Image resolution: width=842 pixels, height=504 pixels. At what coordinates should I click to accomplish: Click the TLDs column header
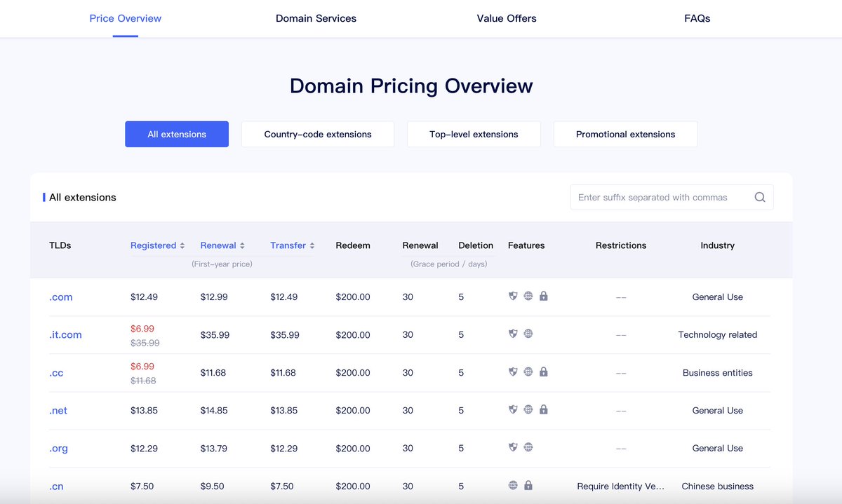point(60,245)
